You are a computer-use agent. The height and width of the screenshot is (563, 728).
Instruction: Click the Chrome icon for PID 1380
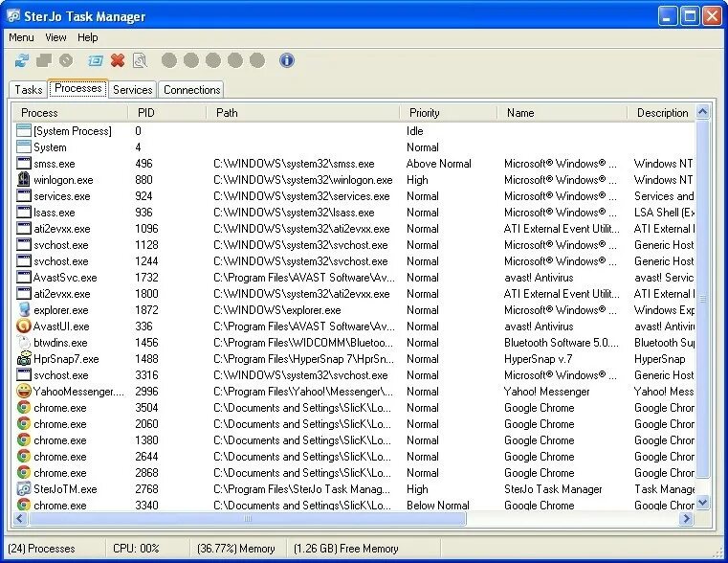click(24, 439)
